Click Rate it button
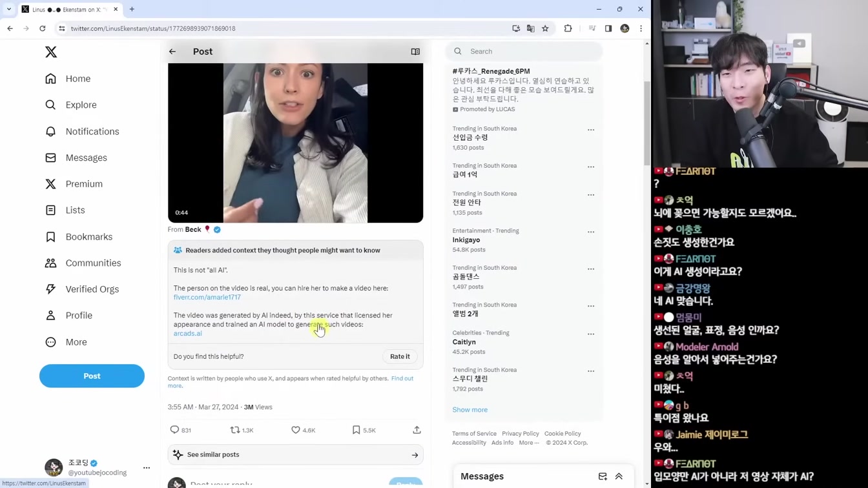Viewport: 868px width, 488px height. tap(400, 356)
